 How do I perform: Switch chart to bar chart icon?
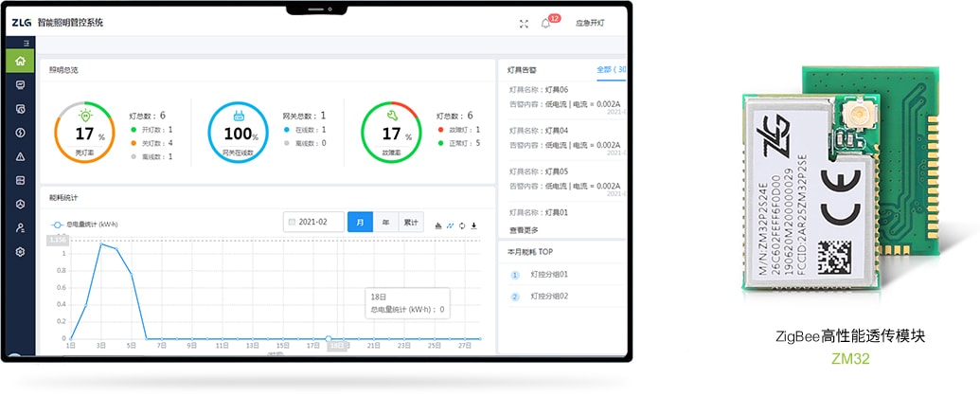pos(438,225)
